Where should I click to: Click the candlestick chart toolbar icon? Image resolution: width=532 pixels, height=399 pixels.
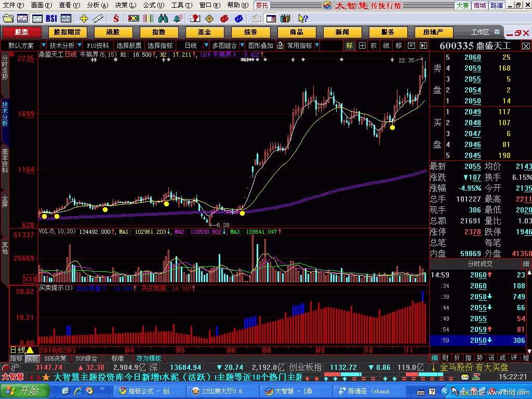(37, 18)
